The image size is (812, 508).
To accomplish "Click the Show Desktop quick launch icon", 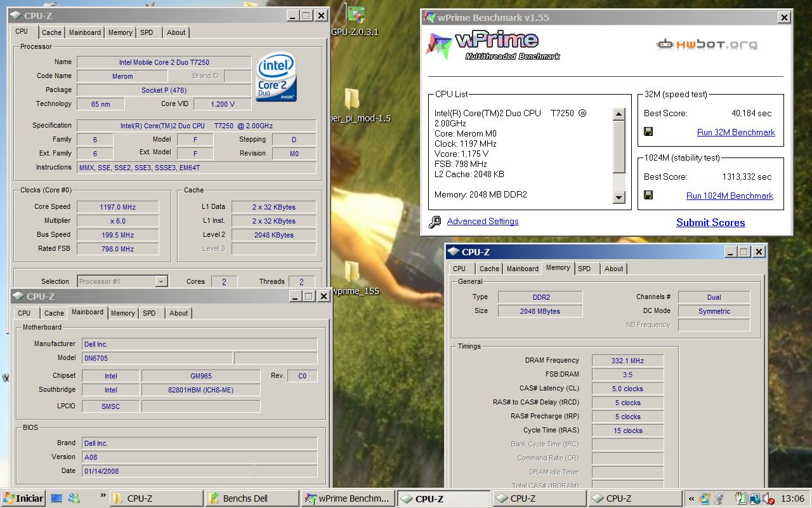I will [x=58, y=498].
